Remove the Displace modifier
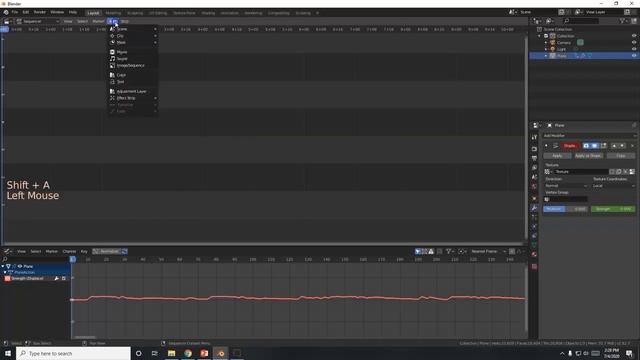640x360 pixels. coord(632,146)
